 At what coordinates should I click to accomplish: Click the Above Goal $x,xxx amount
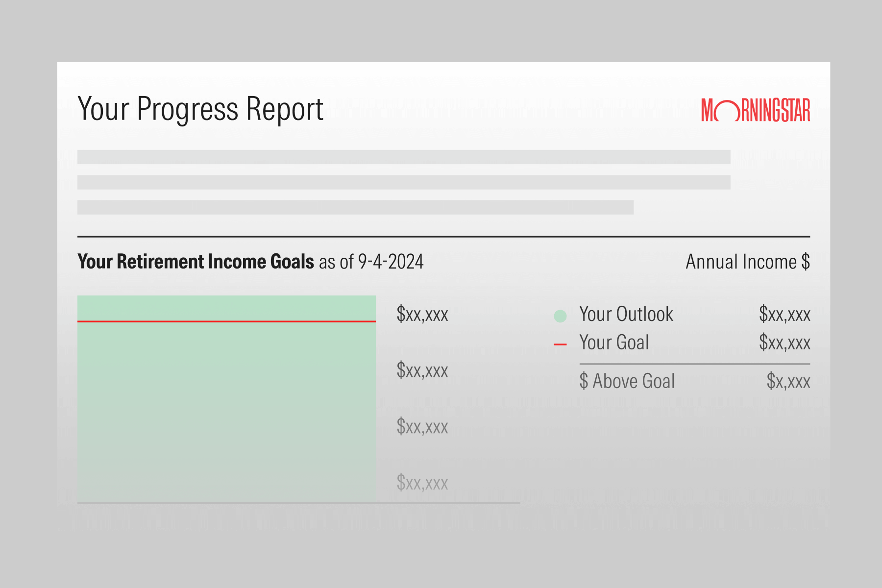pos(788,381)
